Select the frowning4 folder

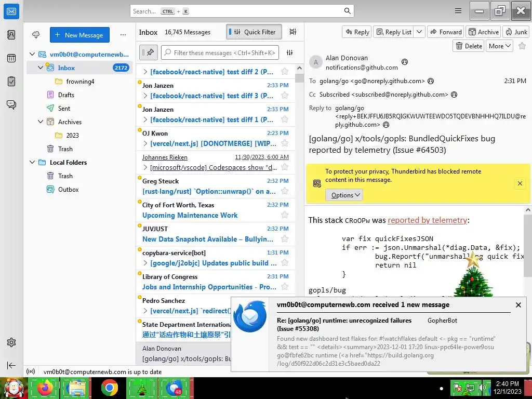[x=79, y=82]
